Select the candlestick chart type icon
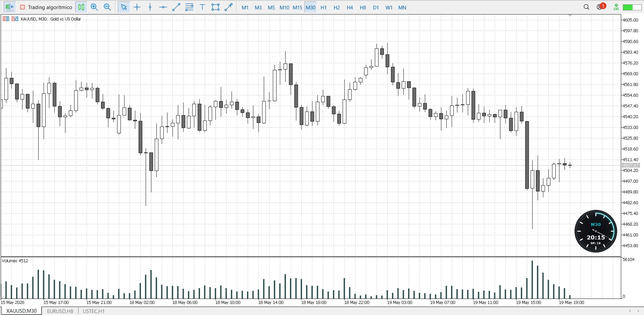 click(81, 7)
